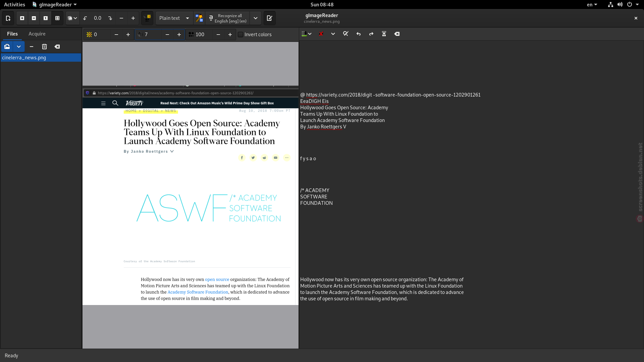The height and width of the screenshot is (362, 644).
Task: Click the 'f y s a o' output line
Action: pyautogui.click(x=308, y=159)
